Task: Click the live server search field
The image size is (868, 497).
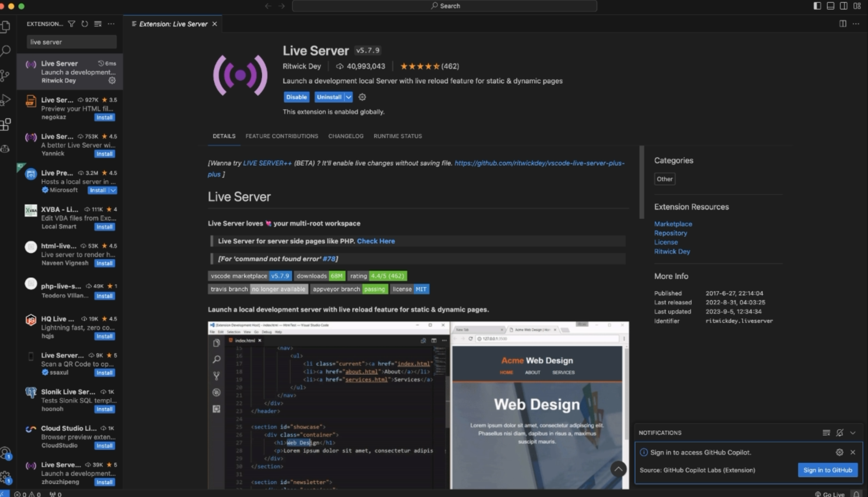Action: coord(71,42)
